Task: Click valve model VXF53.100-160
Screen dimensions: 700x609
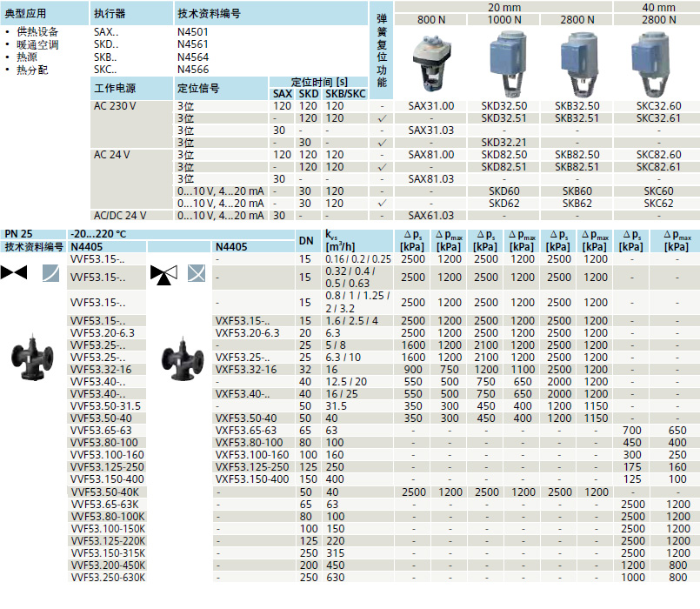Action: [x=253, y=455]
